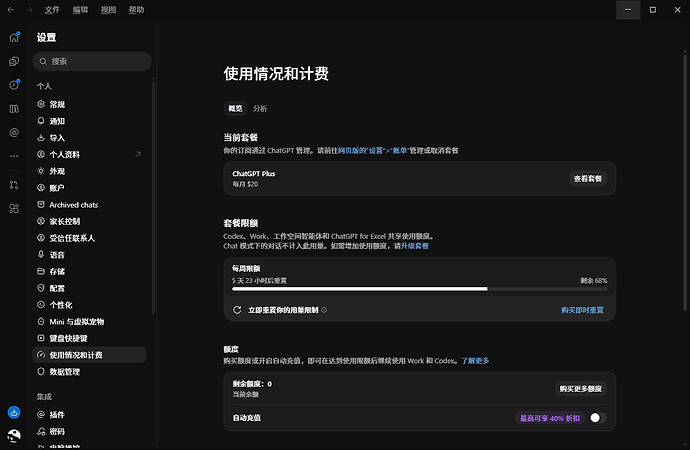Click the external arrow icon next to 个人资料
The width and height of the screenshot is (690, 450).
coord(138,154)
